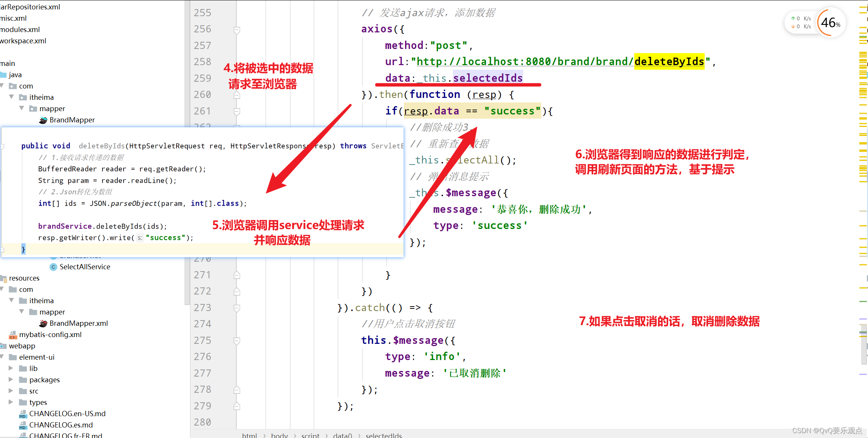Open workspace.xml file
Image resolution: width=868 pixels, height=438 pixels.
click(x=23, y=41)
